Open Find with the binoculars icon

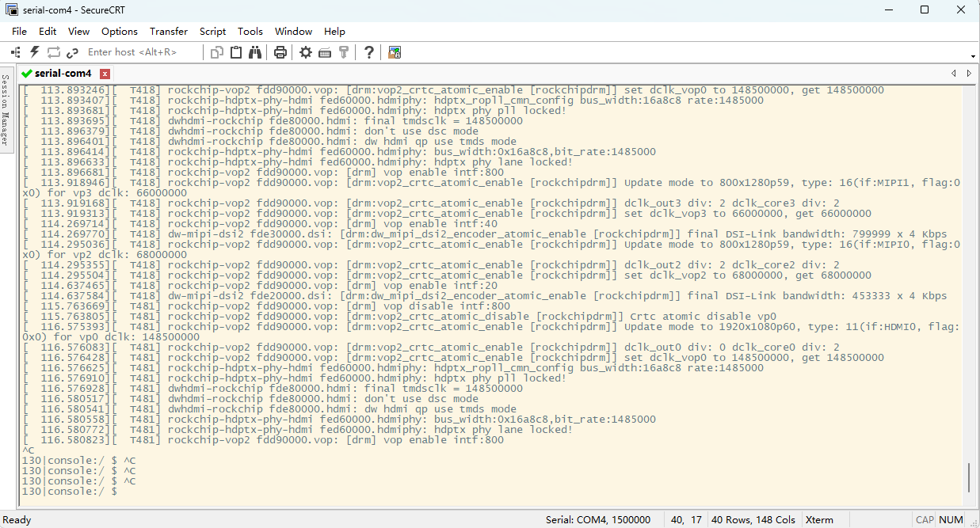[255, 52]
